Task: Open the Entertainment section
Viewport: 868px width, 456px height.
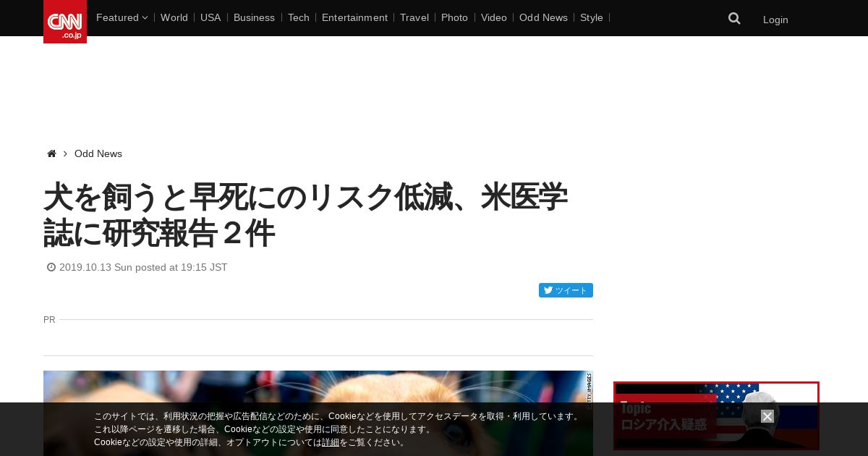Action: point(354,17)
